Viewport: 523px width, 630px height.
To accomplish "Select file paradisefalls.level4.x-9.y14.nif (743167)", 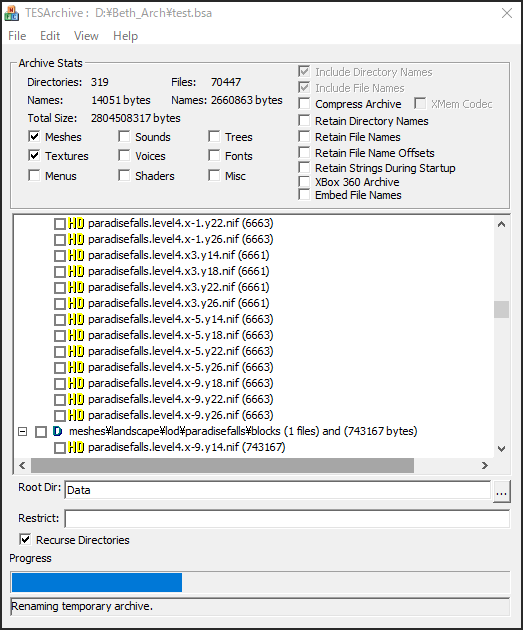I will click(186, 447).
